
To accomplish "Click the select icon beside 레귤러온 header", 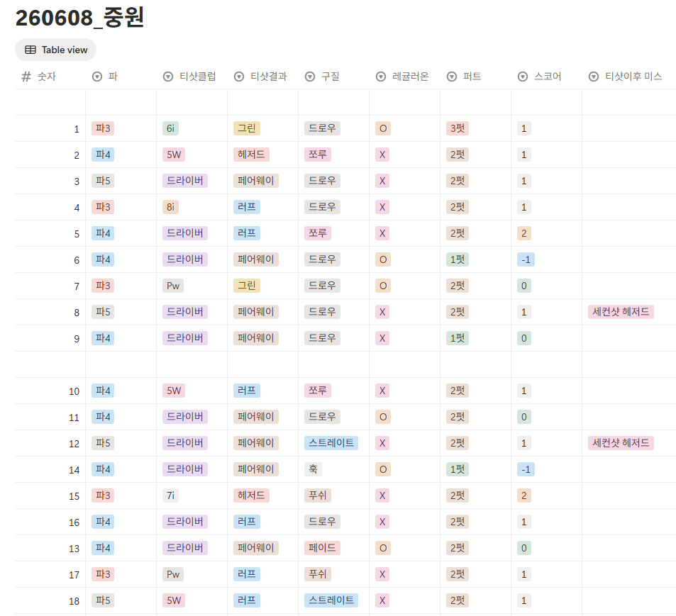I will point(381,77).
